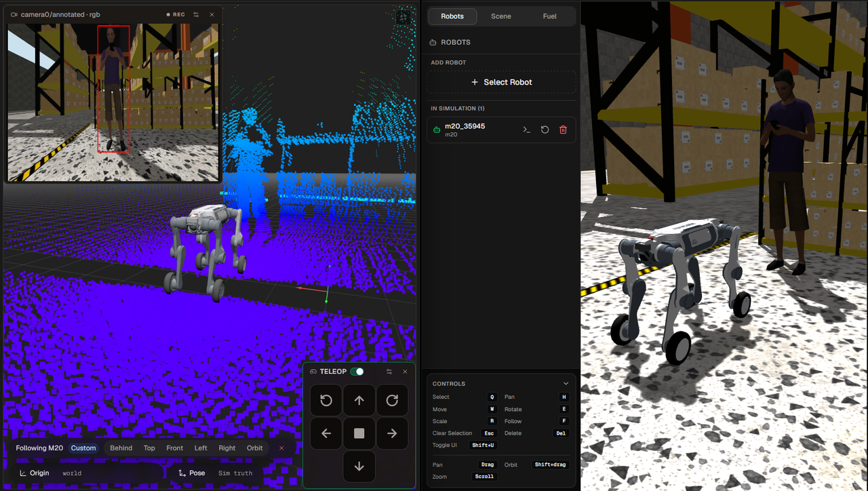Viewport: 868px width, 491px height.
Task: Select Top camera follow mode
Action: pos(149,448)
